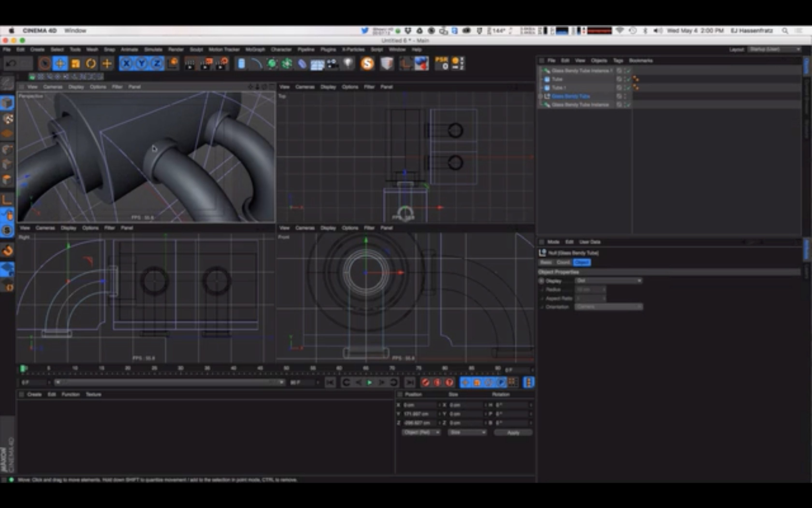The image size is (812, 508).
Task: Click the camera object icon
Action: point(333,63)
